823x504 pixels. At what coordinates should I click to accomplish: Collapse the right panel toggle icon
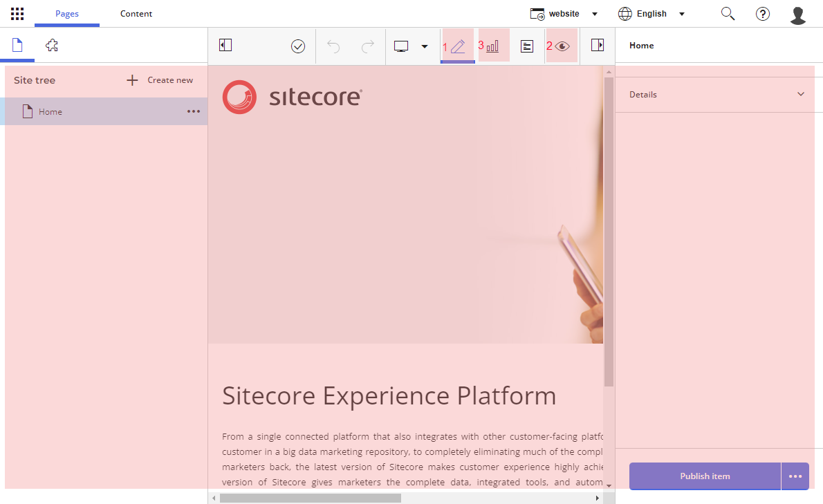coord(598,45)
